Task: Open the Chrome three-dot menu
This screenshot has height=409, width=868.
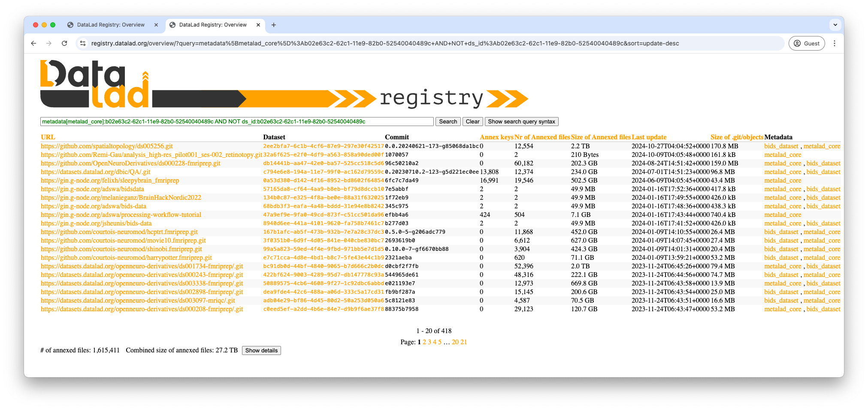Action: [834, 43]
